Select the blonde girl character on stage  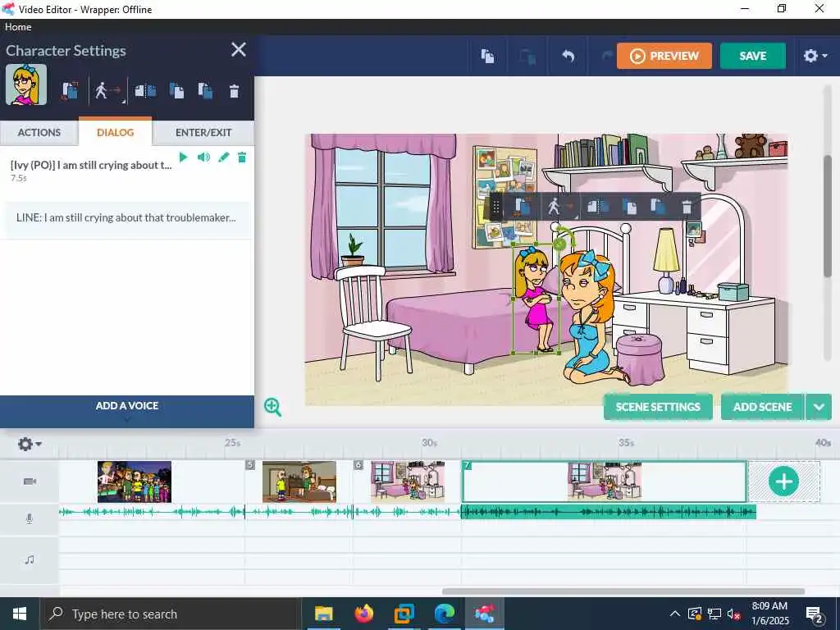click(x=536, y=299)
